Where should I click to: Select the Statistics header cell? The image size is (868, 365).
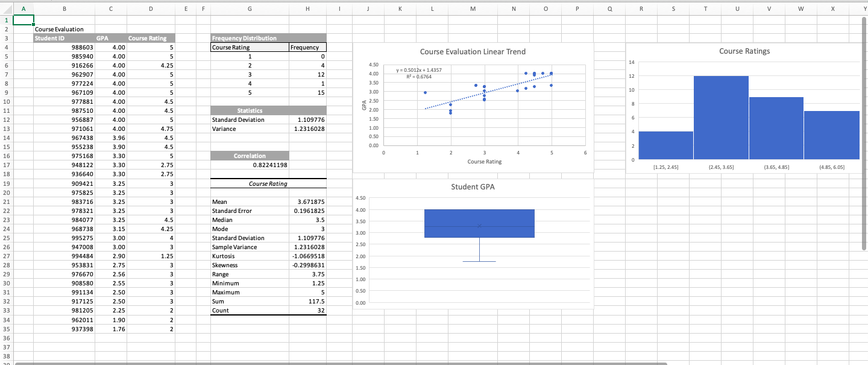pos(250,110)
